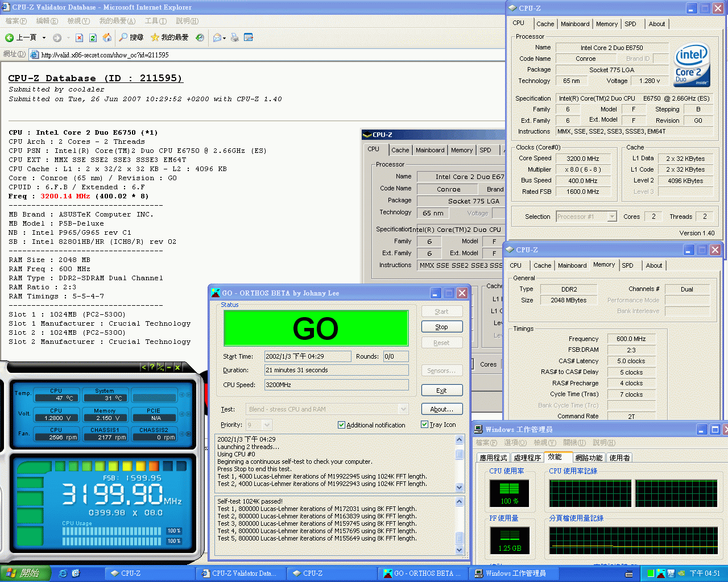
Task: Open the Test type dropdown in ORTHOS
Action: point(404,409)
